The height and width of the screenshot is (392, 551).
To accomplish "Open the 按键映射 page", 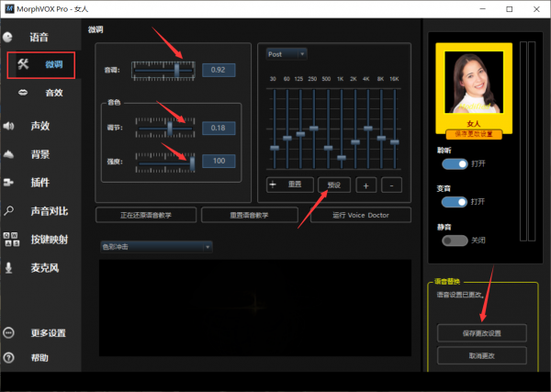I will click(x=50, y=240).
